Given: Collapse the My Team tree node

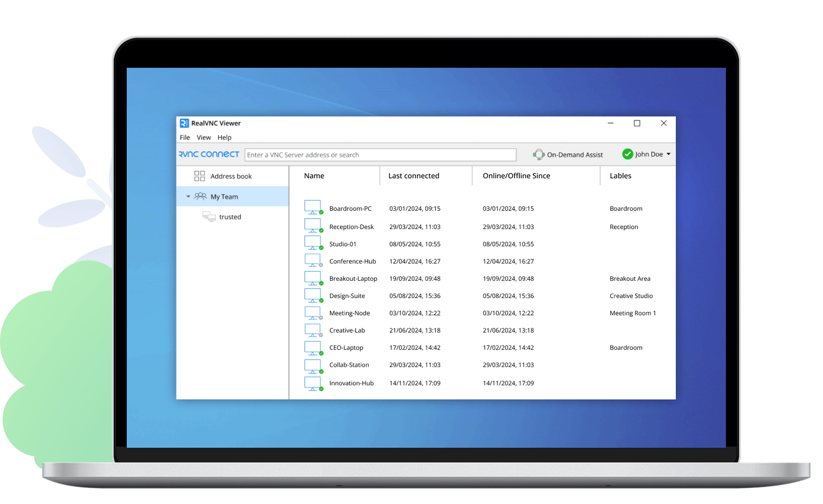Looking at the screenshot, I should (x=188, y=197).
